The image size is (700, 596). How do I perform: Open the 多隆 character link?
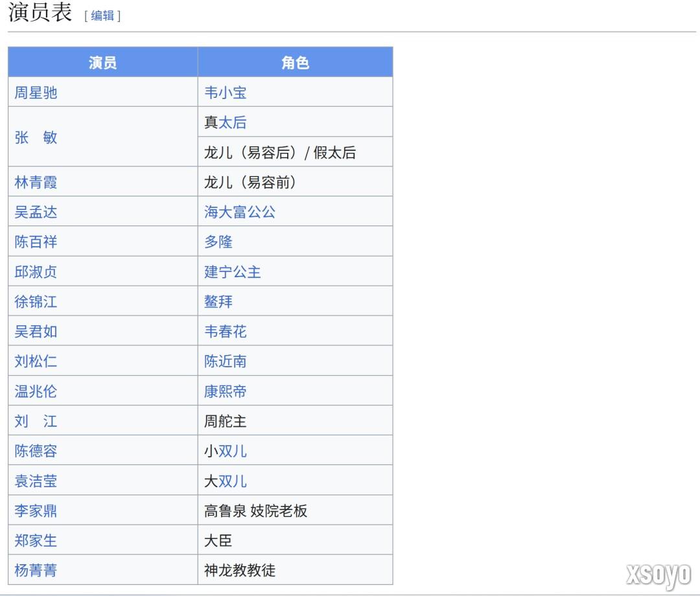point(218,242)
